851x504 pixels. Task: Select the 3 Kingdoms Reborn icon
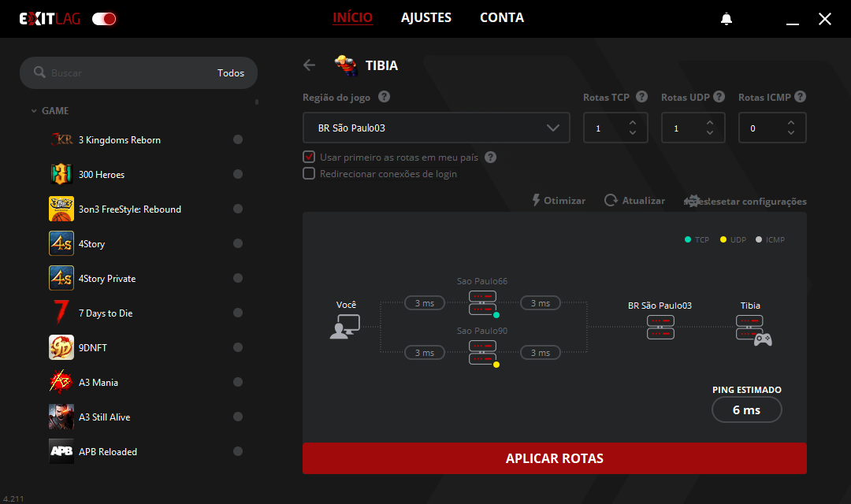pos(61,139)
